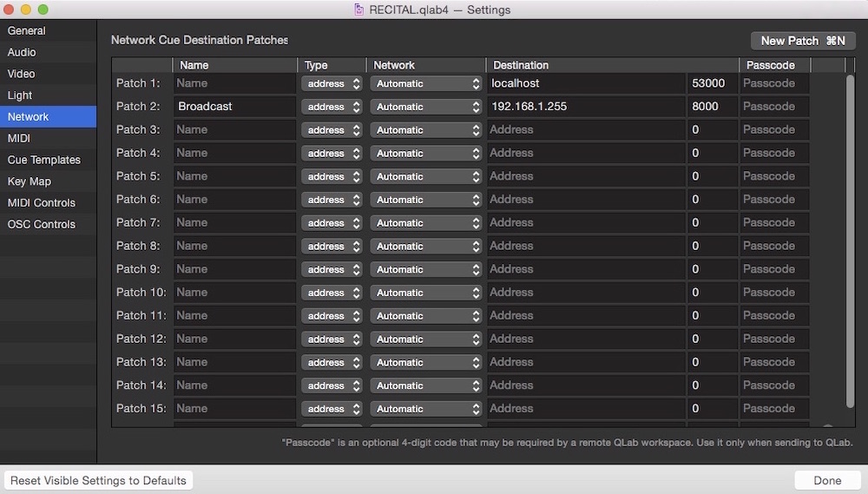Go to the OSC Controls section
868x494 pixels.
tap(41, 224)
